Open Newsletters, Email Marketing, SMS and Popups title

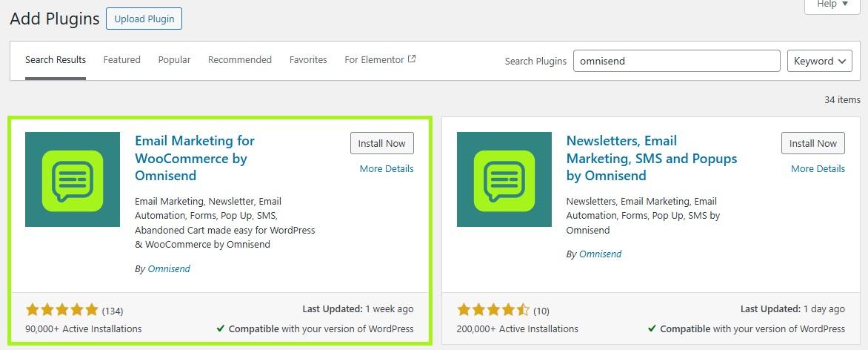pyautogui.click(x=652, y=158)
